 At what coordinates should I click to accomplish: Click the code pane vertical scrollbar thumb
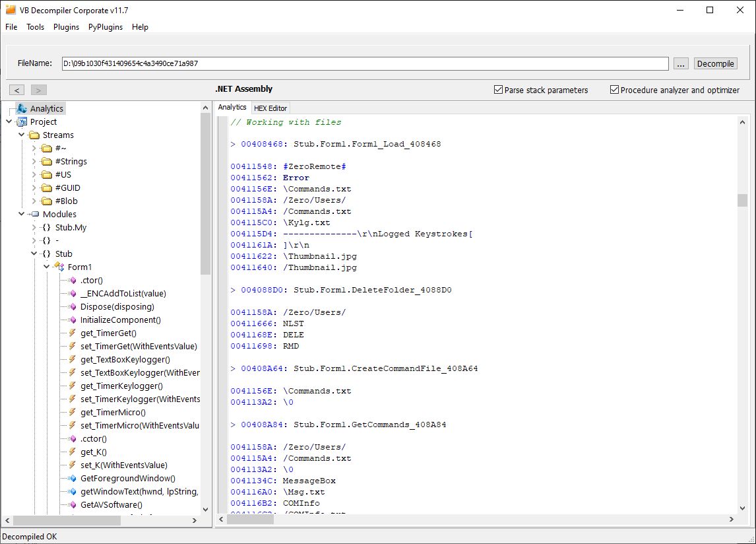pos(742,200)
